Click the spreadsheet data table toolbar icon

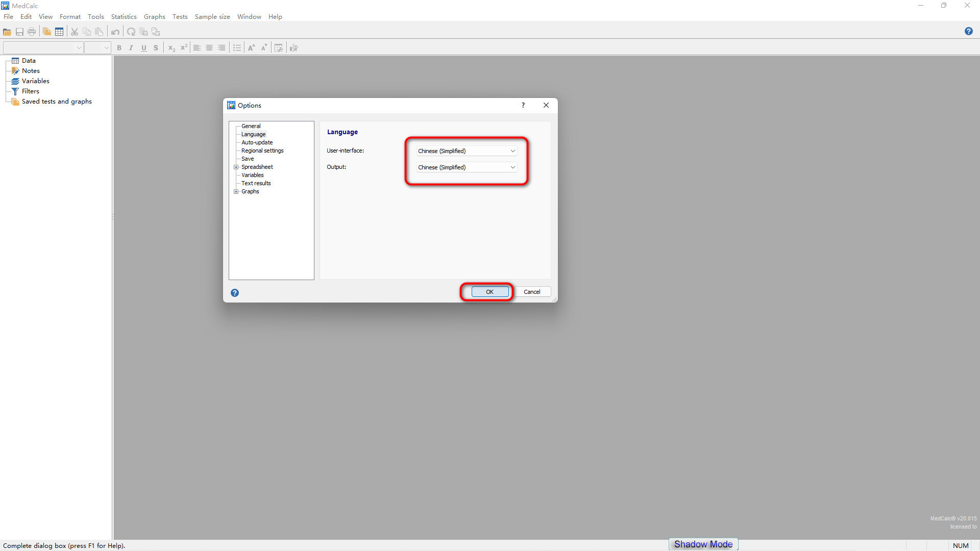click(59, 32)
